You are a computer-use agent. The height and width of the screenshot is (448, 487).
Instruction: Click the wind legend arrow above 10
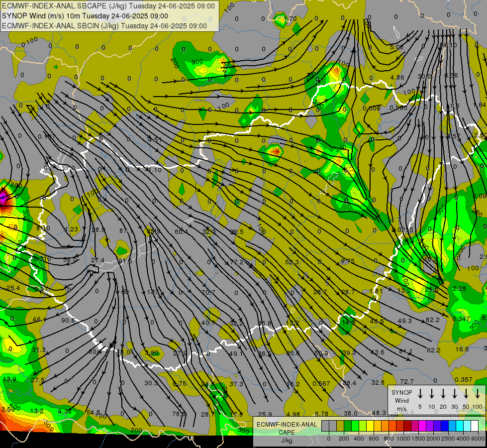point(431,394)
